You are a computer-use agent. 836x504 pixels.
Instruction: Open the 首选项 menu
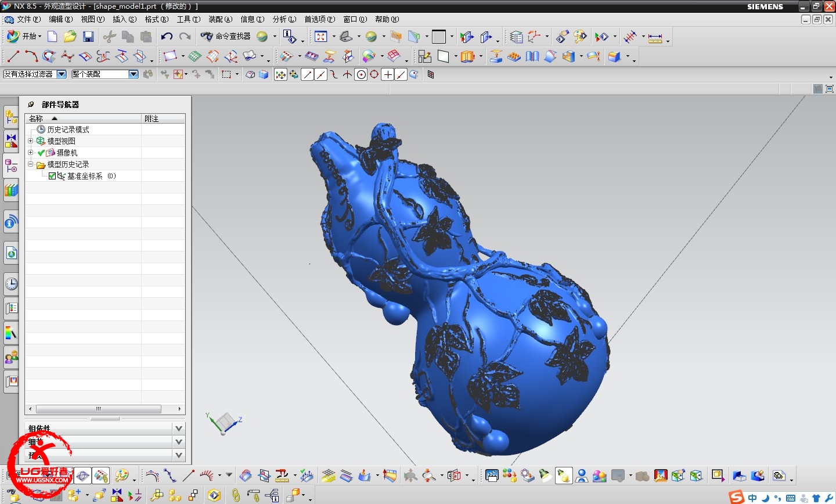(x=319, y=19)
